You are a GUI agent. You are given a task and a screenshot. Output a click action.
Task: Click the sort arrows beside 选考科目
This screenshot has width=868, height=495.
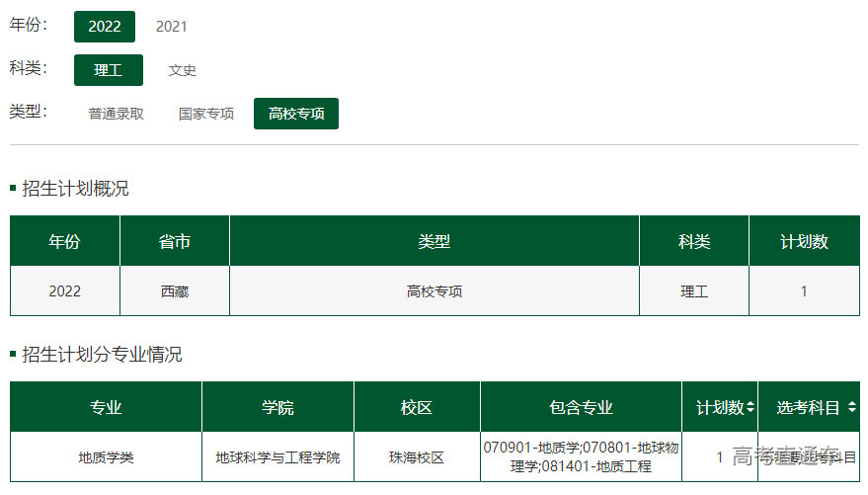(x=851, y=407)
